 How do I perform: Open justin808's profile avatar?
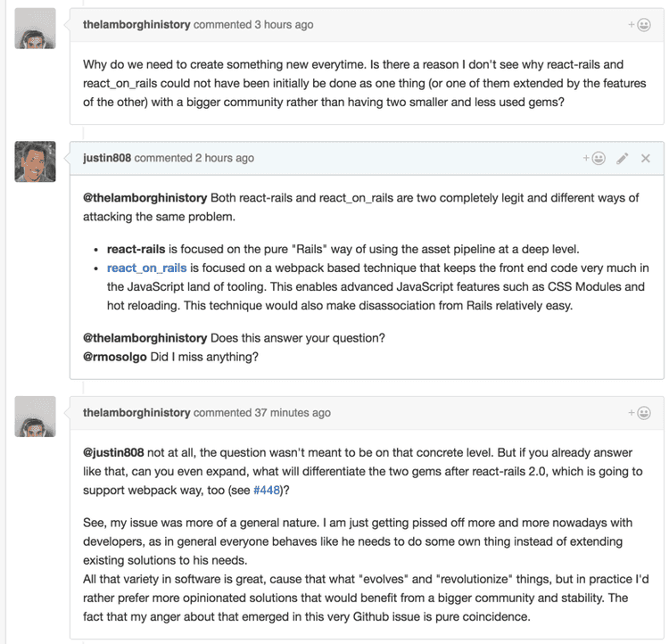[36, 161]
